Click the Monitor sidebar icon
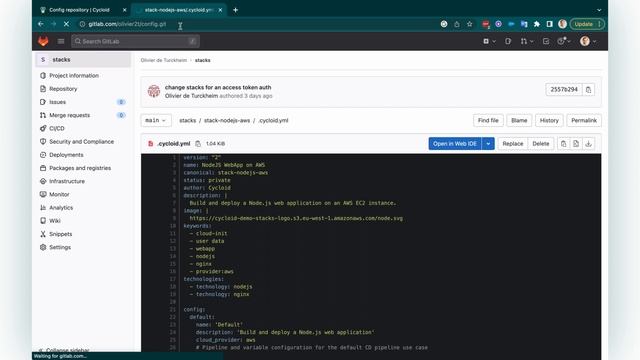 (x=43, y=194)
